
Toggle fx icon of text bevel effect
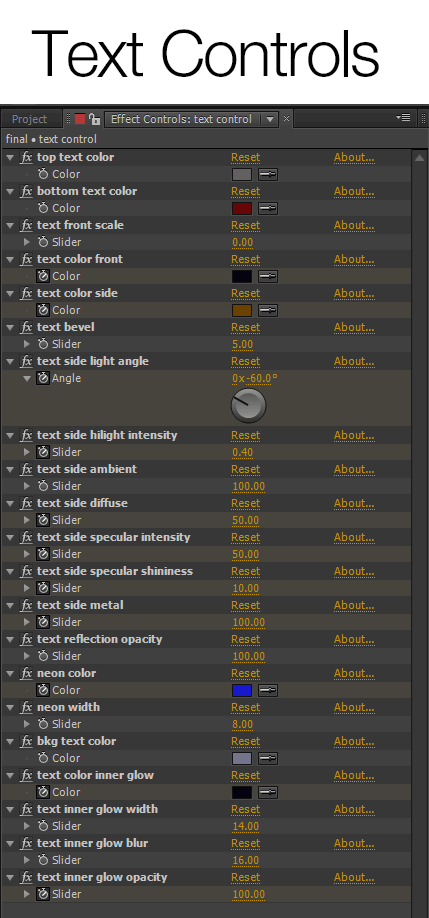coord(26,327)
